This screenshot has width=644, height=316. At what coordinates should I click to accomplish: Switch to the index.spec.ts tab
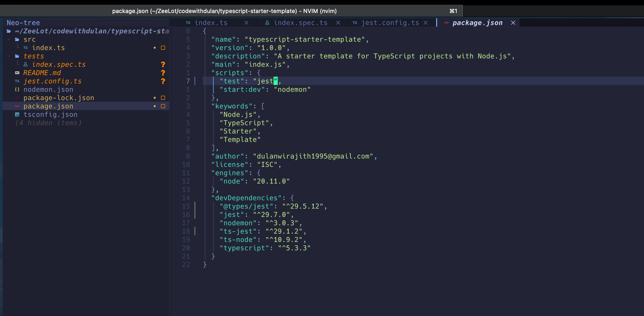[300, 23]
